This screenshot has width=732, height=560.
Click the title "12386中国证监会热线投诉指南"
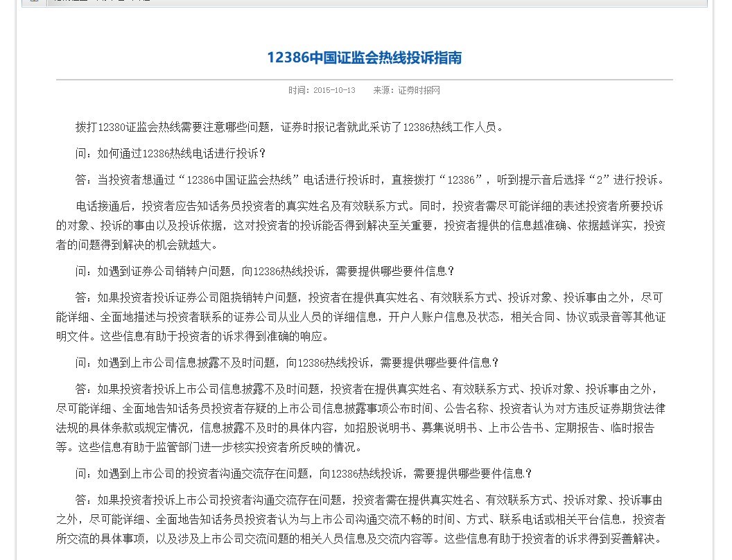364,58
